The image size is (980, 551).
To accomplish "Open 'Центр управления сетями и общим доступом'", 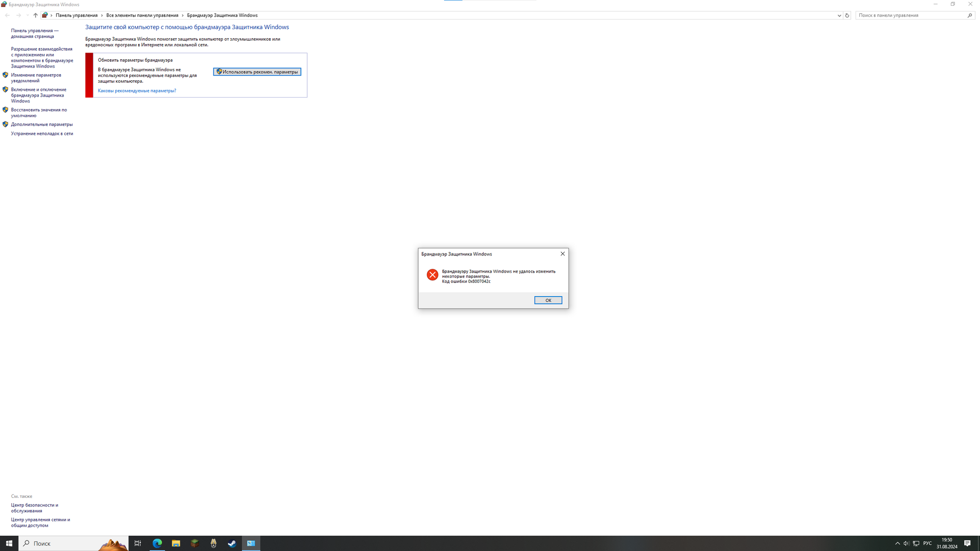I will coord(40,522).
